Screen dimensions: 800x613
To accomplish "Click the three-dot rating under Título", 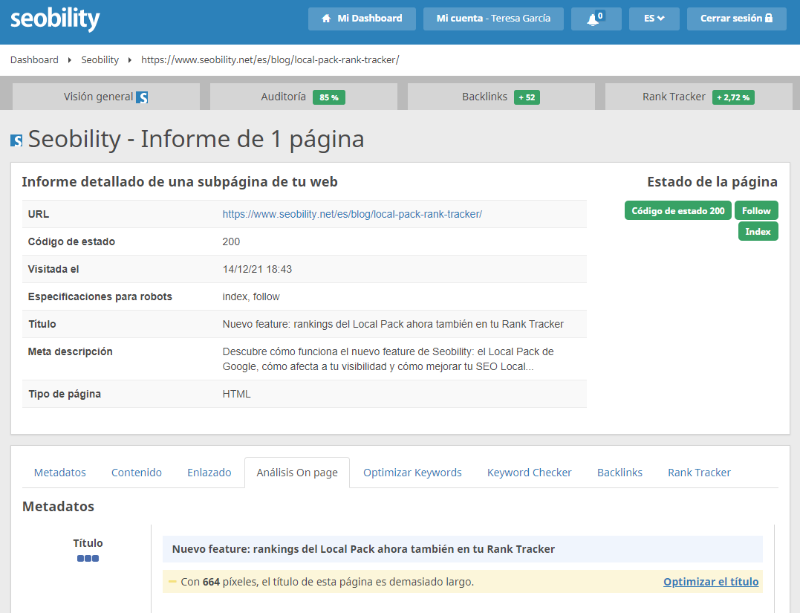I will [x=88, y=558].
